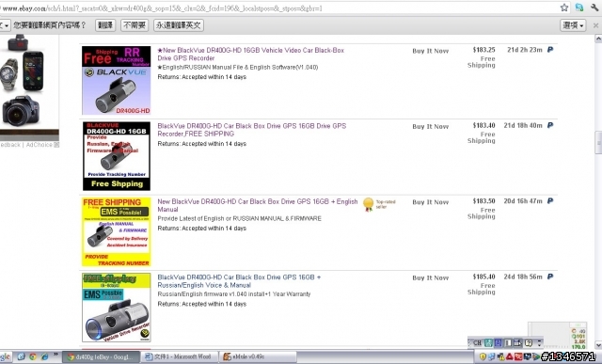Switch to the dr400g eBay Chrome taskbar window
Image resolution: width=602 pixels, height=364 pixels.
coord(101,356)
